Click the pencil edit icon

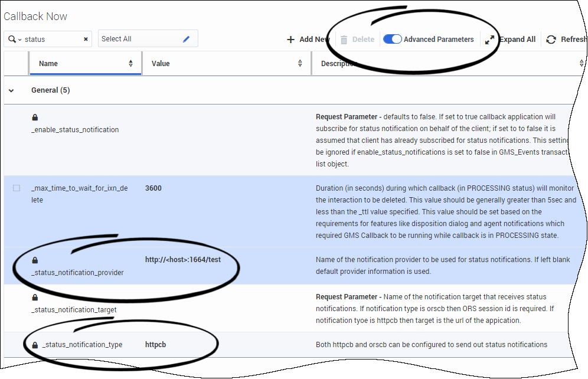click(x=187, y=39)
